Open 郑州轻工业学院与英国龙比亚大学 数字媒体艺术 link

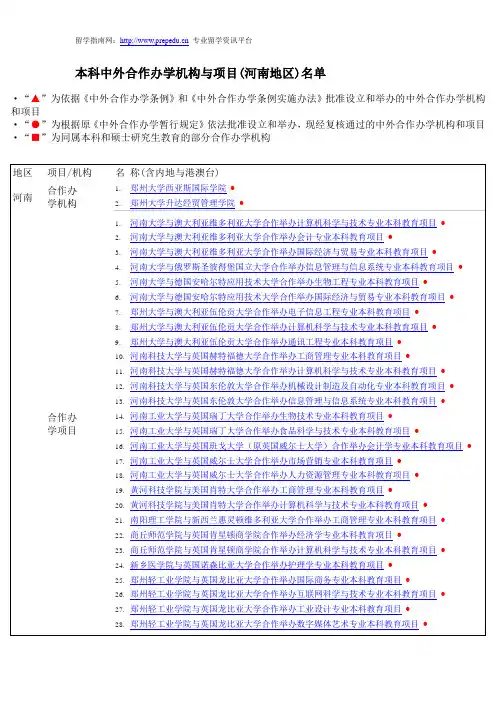coord(274,624)
